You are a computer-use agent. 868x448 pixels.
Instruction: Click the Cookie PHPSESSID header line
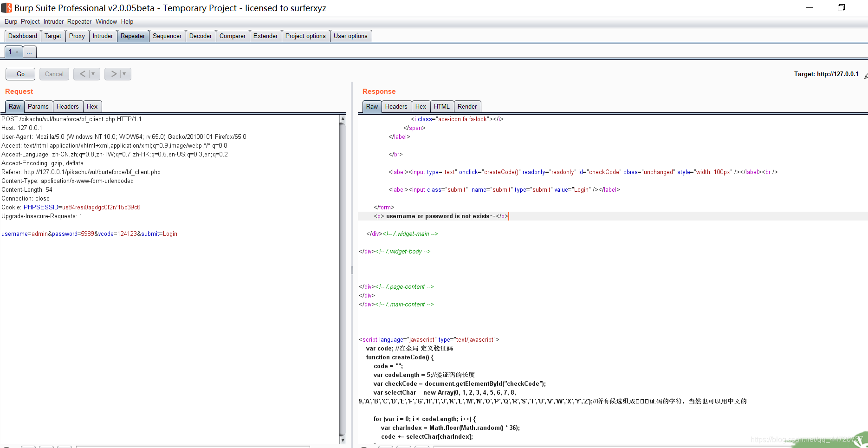tap(71, 207)
